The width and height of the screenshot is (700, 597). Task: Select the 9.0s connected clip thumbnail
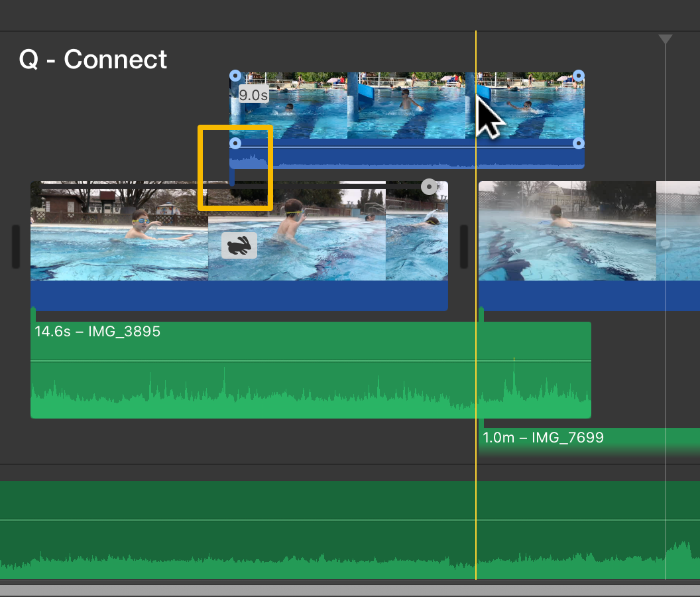pyautogui.click(x=407, y=105)
